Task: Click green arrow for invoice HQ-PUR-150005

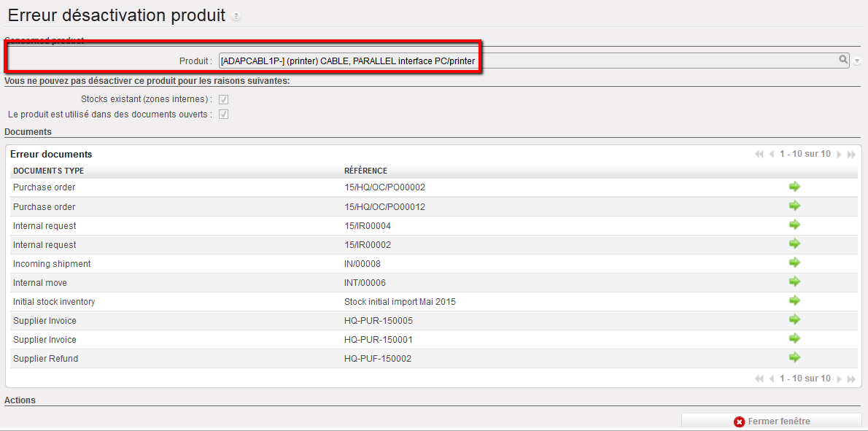Action: pos(794,320)
